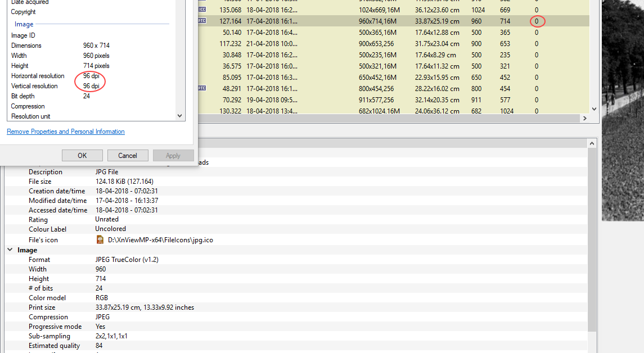This screenshot has width=644, height=353.
Task: Click the Modified date/time value
Action: [x=127, y=200]
